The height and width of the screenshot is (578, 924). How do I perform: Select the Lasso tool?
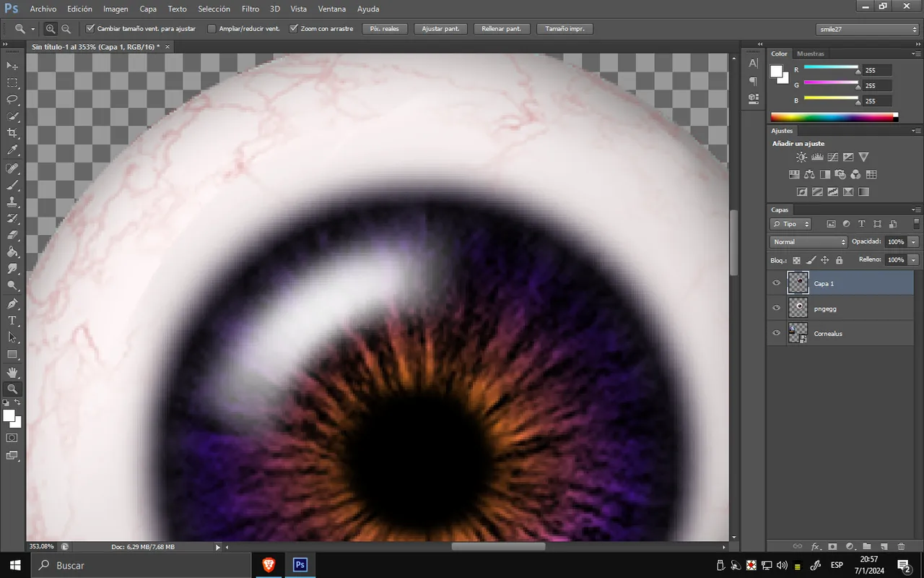click(12, 100)
